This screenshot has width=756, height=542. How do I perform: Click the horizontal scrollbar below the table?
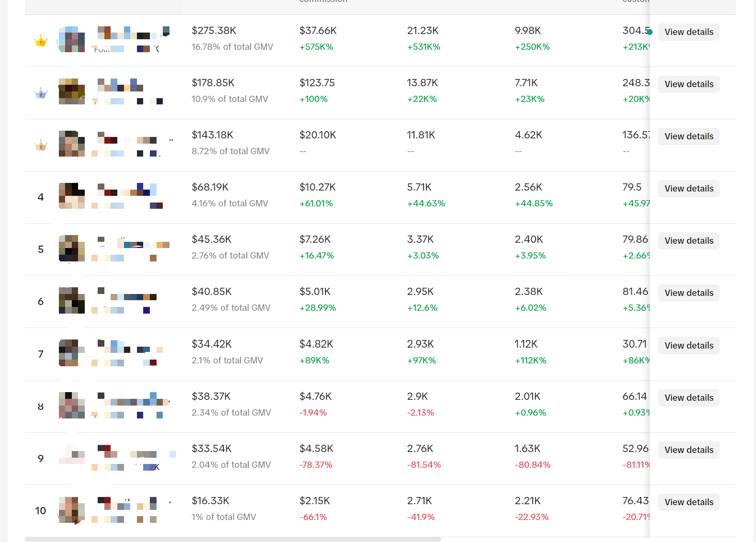coord(233,539)
